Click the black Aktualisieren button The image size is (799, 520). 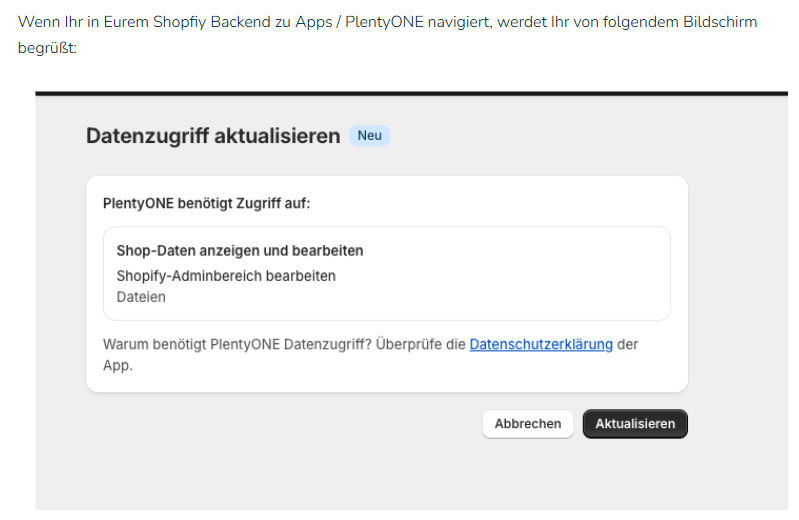click(x=635, y=424)
